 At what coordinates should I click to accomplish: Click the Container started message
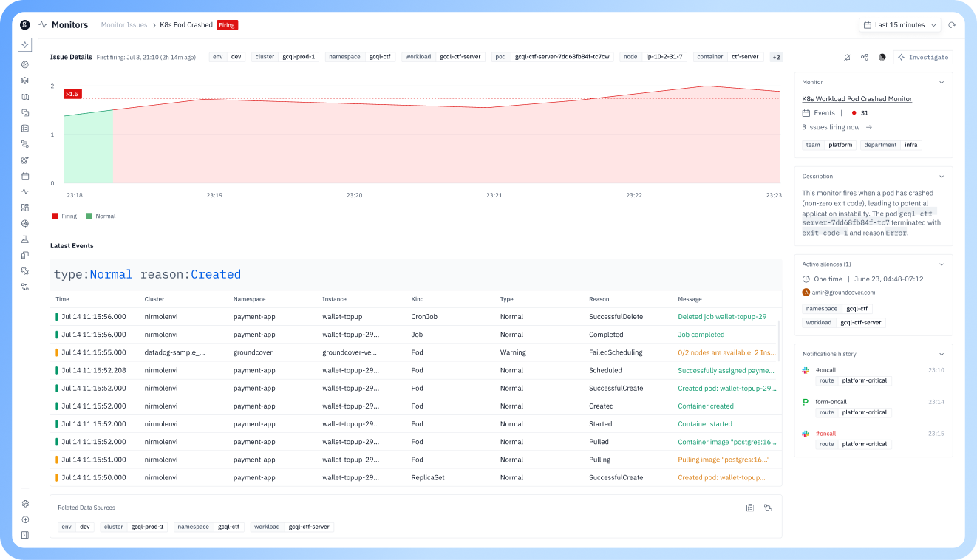point(705,424)
